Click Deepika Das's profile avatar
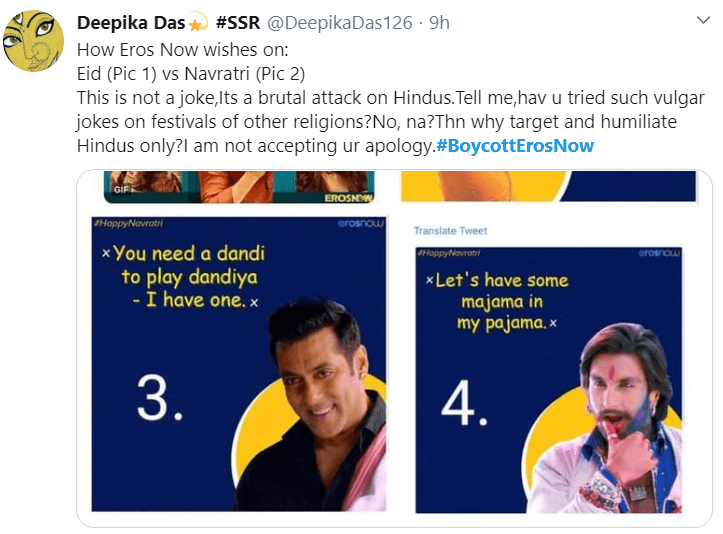 coord(35,42)
